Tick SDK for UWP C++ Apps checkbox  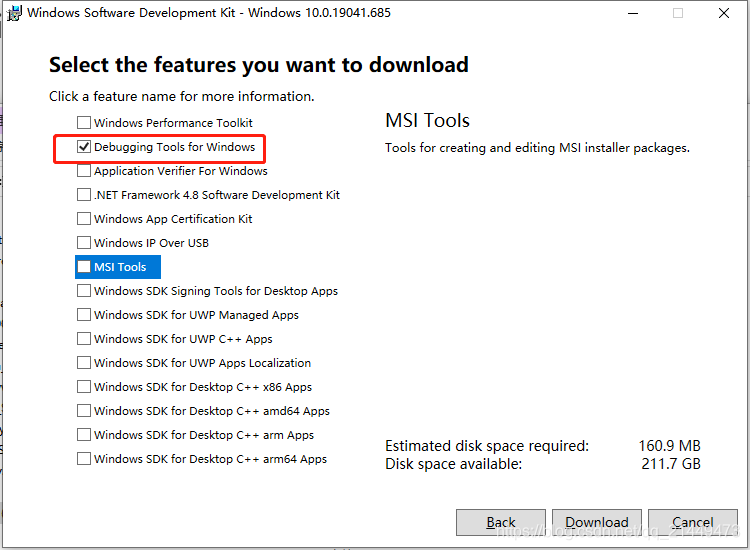[x=84, y=339]
